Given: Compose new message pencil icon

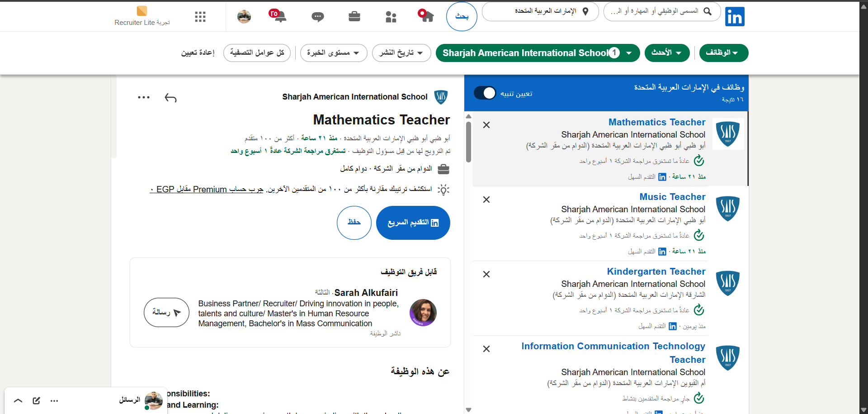Looking at the screenshot, I should (37, 400).
